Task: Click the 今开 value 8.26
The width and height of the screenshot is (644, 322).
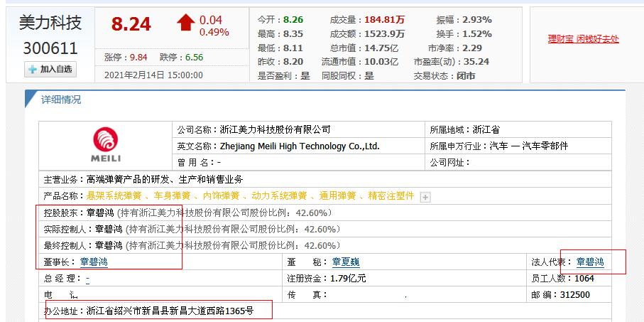Action: point(293,20)
